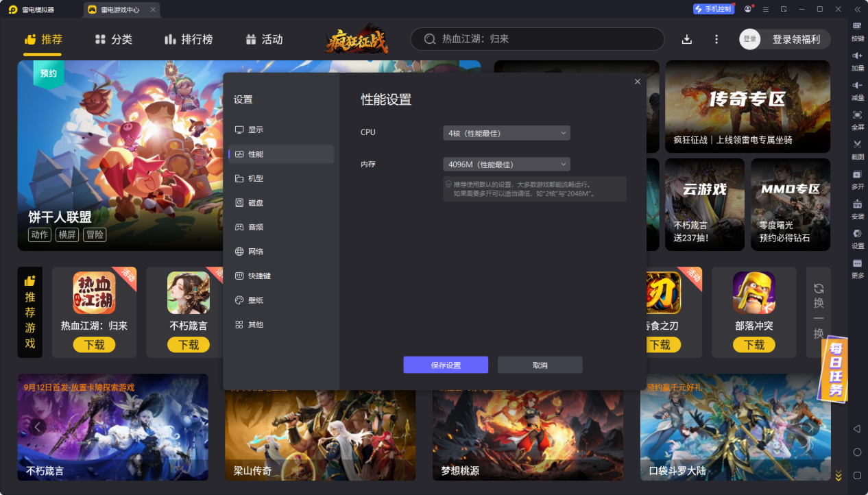Click the 全屏 fullscreen sidebar icon
868x495 pixels.
[x=858, y=119]
